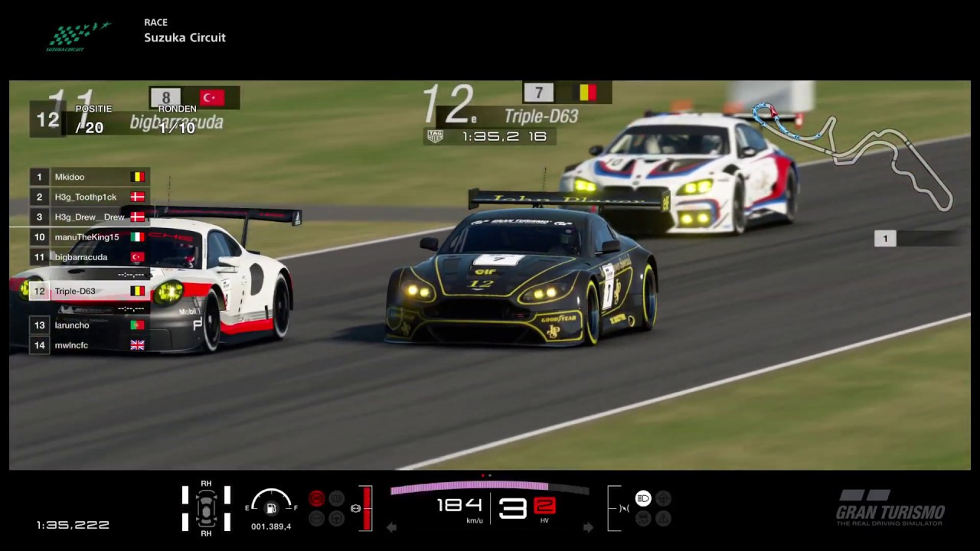The width and height of the screenshot is (980, 551).
Task: Click the red vertical brake bar
Action: [x=367, y=508]
